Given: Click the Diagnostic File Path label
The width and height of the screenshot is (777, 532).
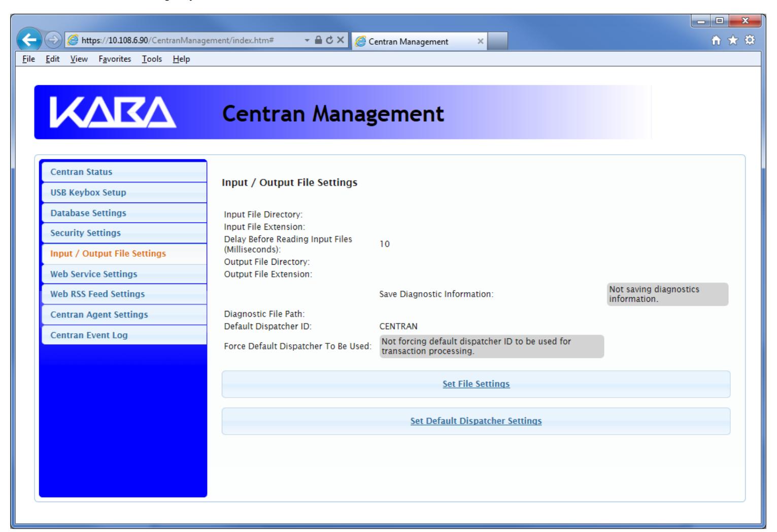Looking at the screenshot, I should (264, 314).
